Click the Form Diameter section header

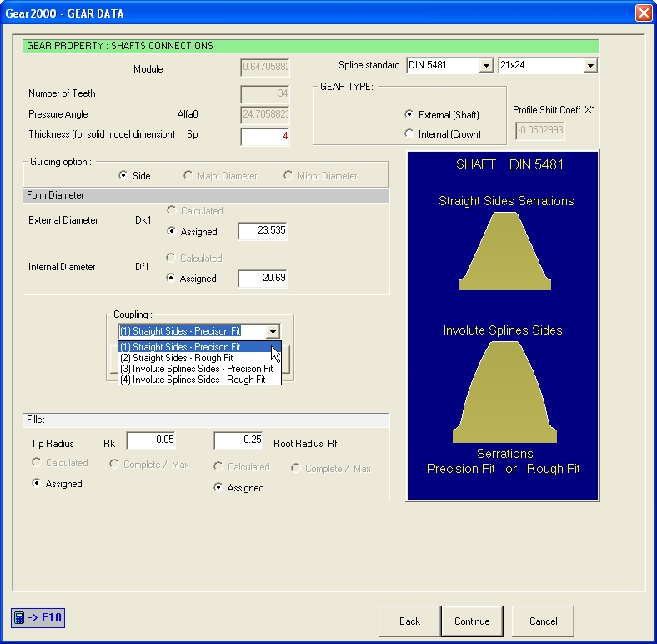point(206,195)
